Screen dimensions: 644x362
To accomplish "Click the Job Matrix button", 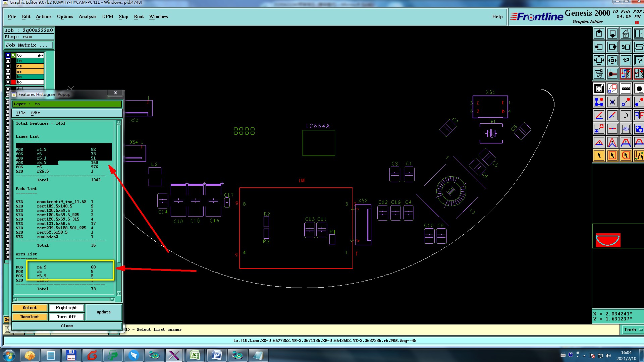I will click(29, 45).
